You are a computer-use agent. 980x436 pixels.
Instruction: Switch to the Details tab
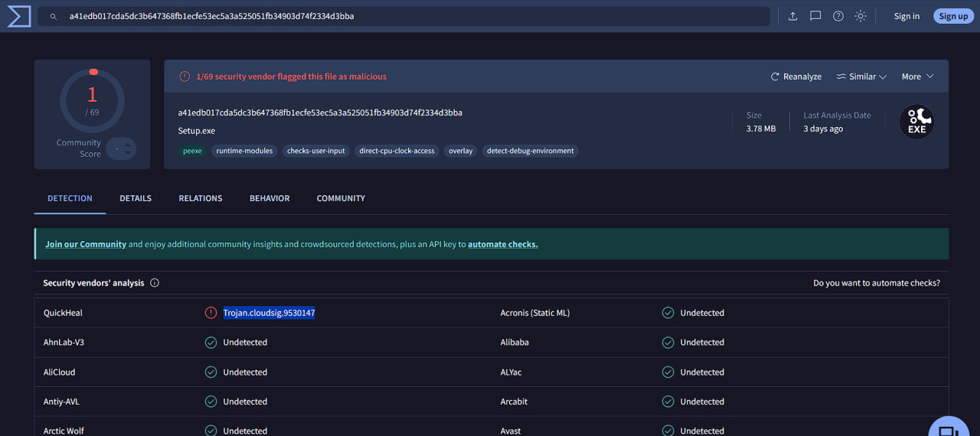pyautogui.click(x=136, y=198)
